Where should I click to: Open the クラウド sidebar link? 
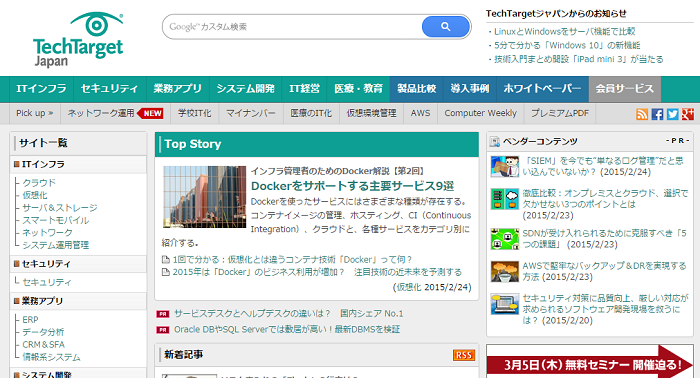tap(39, 183)
